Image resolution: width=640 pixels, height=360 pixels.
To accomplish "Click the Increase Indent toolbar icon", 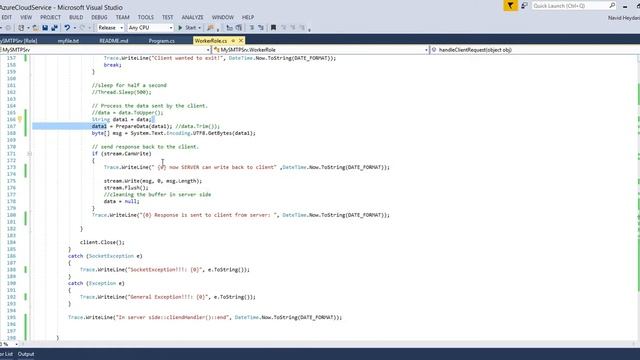I will [x=239, y=28].
